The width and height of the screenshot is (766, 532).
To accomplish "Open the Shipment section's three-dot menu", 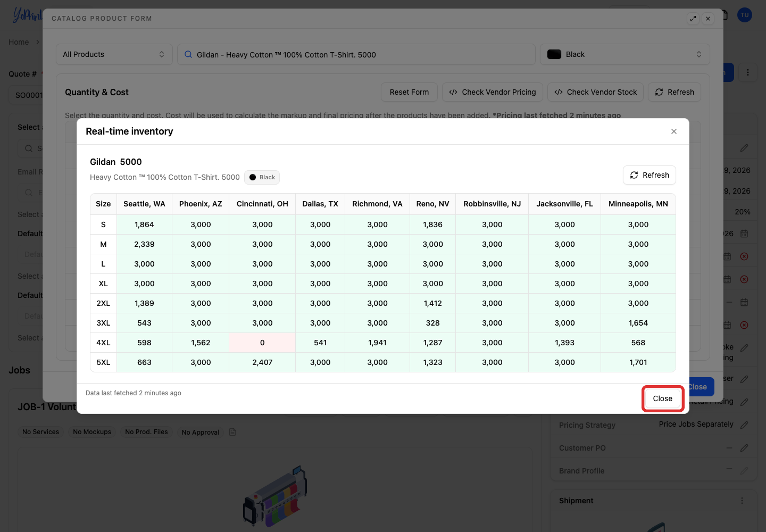I will click(742, 501).
